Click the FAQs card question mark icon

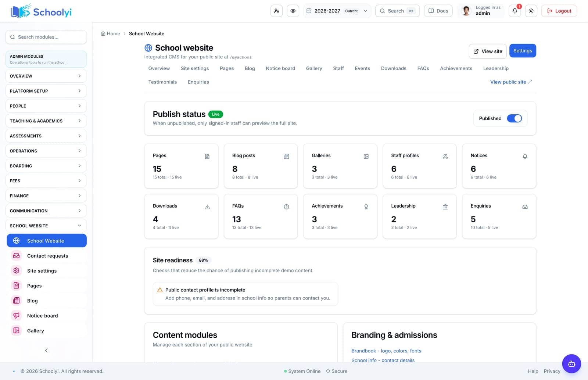pyautogui.click(x=287, y=207)
